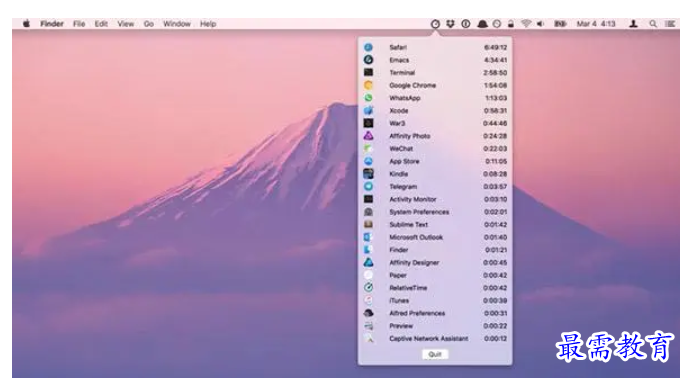680x378 pixels.
Task: Click the Google Chrome icon
Action: [x=368, y=85]
